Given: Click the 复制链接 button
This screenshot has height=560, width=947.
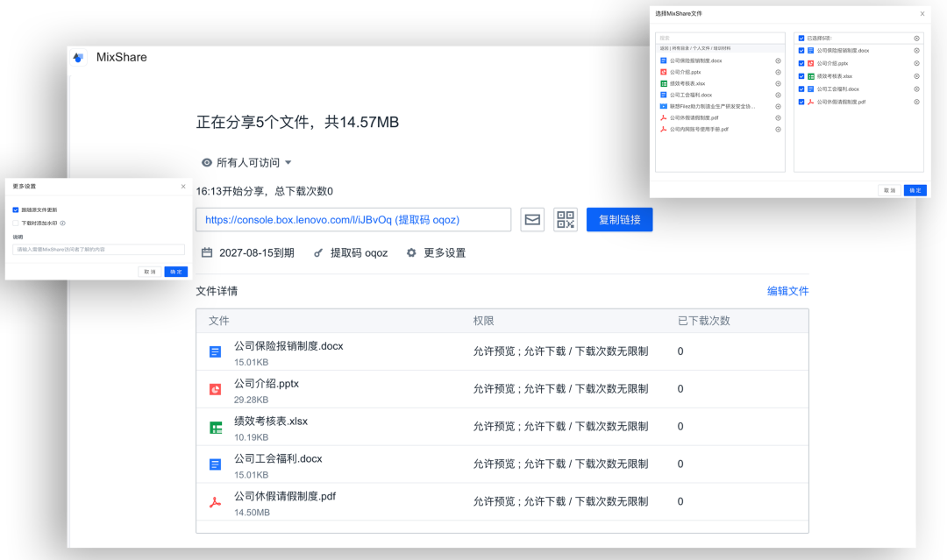Looking at the screenshot, I should [x=620, y=220].
